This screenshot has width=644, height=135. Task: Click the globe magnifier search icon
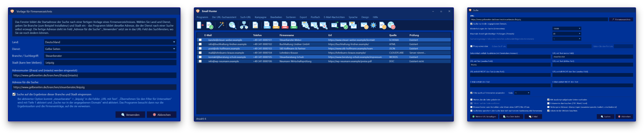pyautogui.click(x=232, y=25)
